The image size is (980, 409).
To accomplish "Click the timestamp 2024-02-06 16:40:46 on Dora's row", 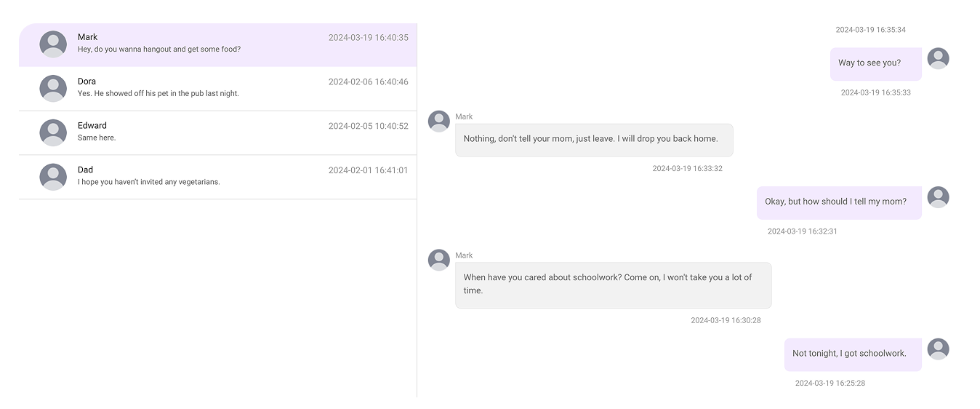I will point(368,82).
